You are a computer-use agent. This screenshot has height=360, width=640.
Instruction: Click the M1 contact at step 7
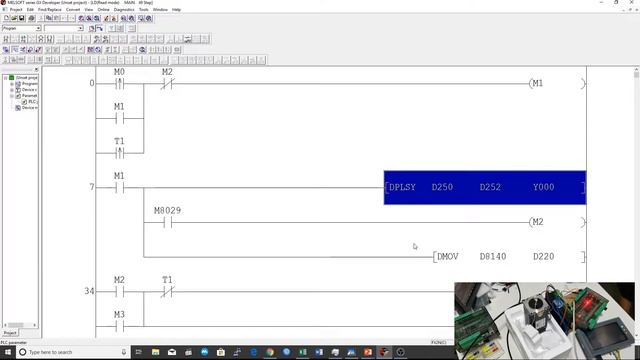click(119, 188)
